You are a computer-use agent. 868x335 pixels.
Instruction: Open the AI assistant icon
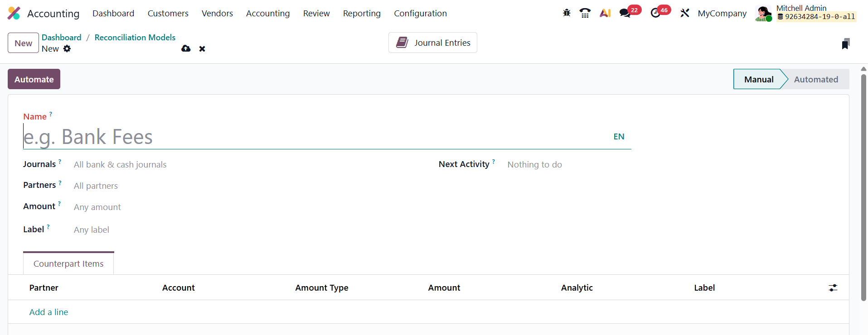[605, 13]
